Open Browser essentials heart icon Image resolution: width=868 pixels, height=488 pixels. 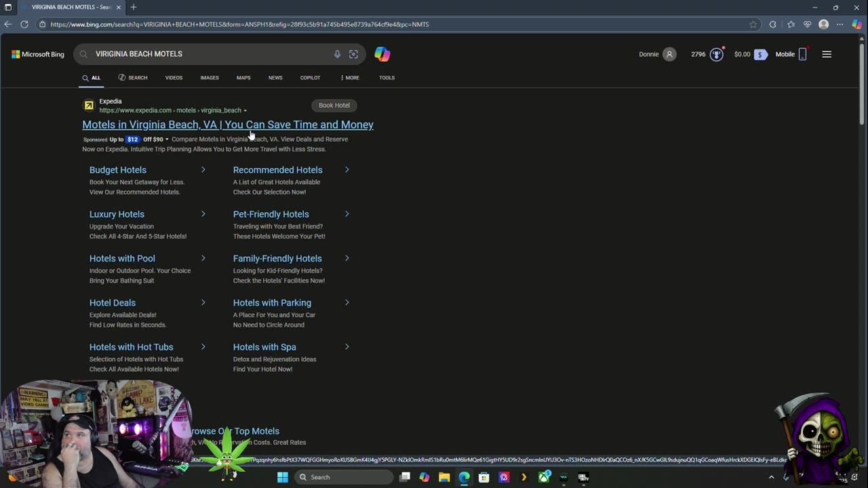point(807,24)
